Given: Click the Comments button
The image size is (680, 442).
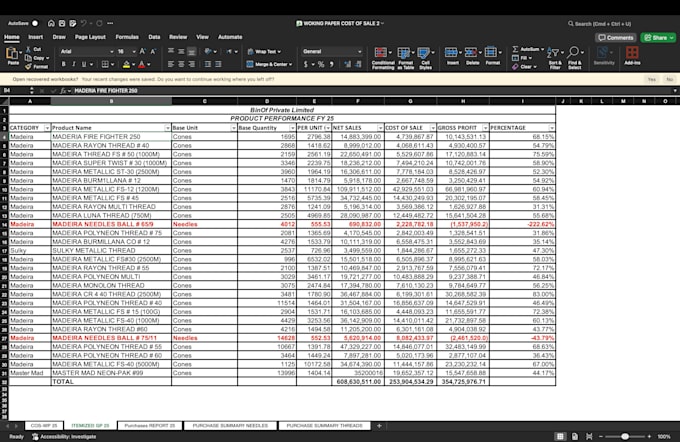Looking at the screenshot, I should click(x=615, y=38).
